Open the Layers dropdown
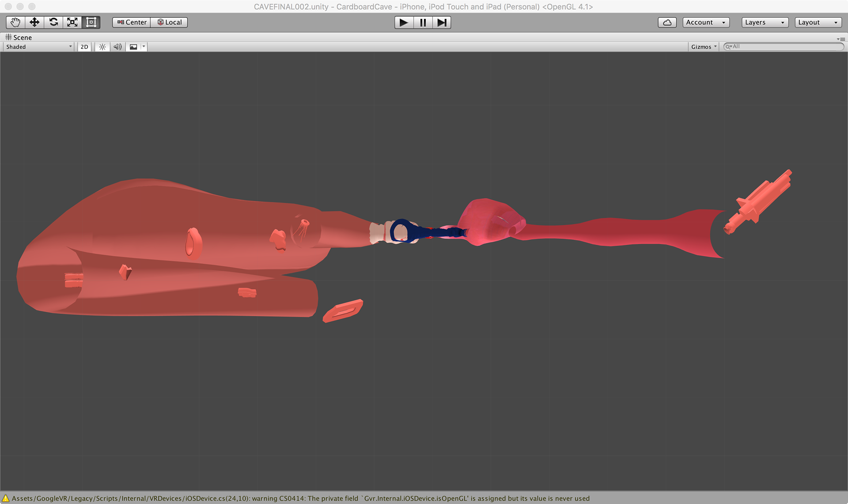Viewport: 848px width, 504px height. coord(765,22)
